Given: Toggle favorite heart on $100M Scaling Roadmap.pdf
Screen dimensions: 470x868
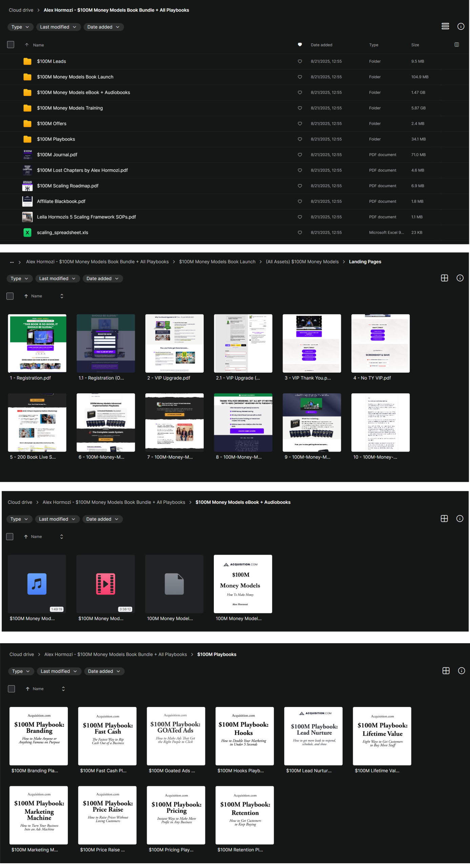Looking at the screenshot, I should coord(300,186).
